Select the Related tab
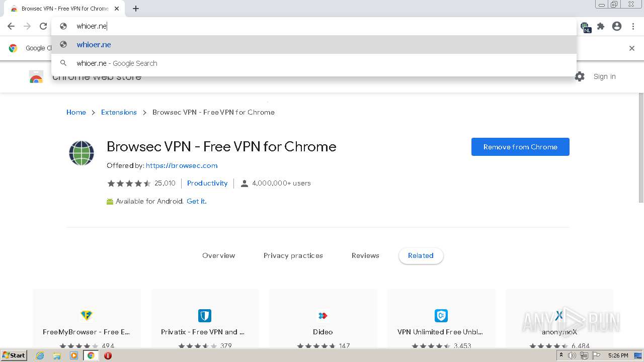 tap(421, 255)
